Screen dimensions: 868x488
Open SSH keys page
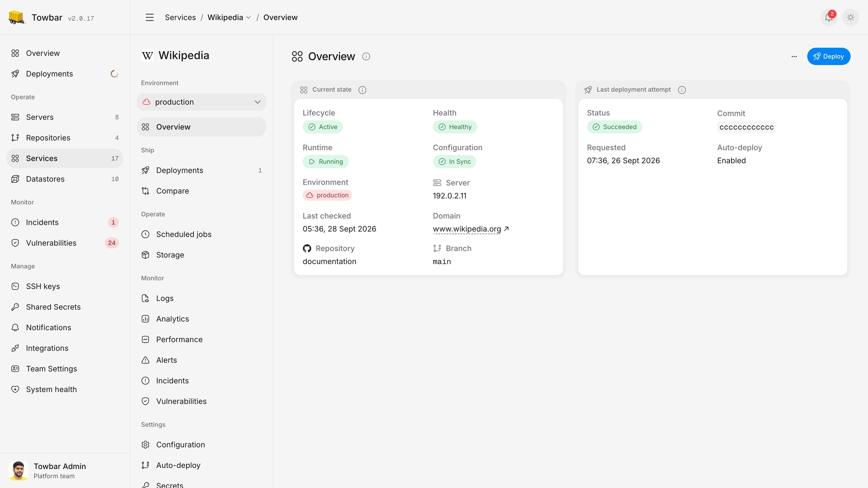point(65,286)
